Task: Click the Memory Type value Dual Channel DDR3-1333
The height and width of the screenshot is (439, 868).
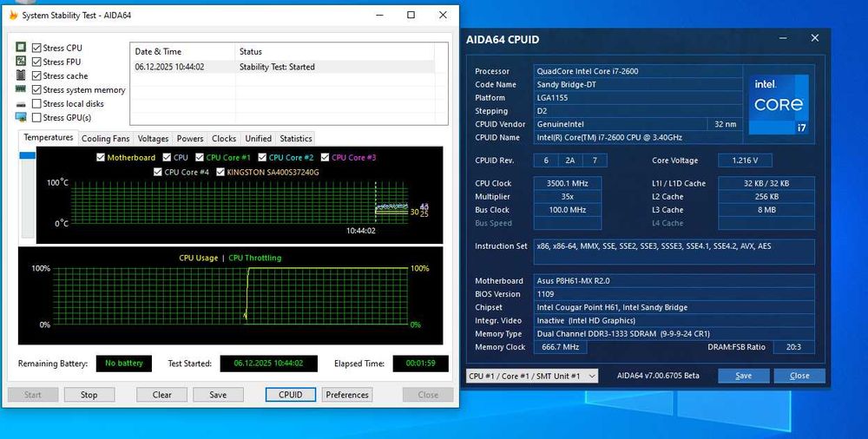Action: click(674, 334)
